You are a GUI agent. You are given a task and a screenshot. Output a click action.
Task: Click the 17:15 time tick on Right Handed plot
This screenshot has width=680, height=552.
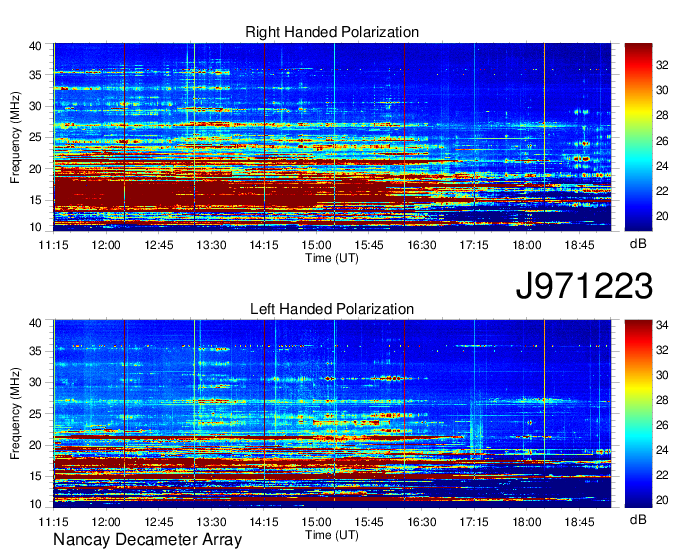pos(474,245)
